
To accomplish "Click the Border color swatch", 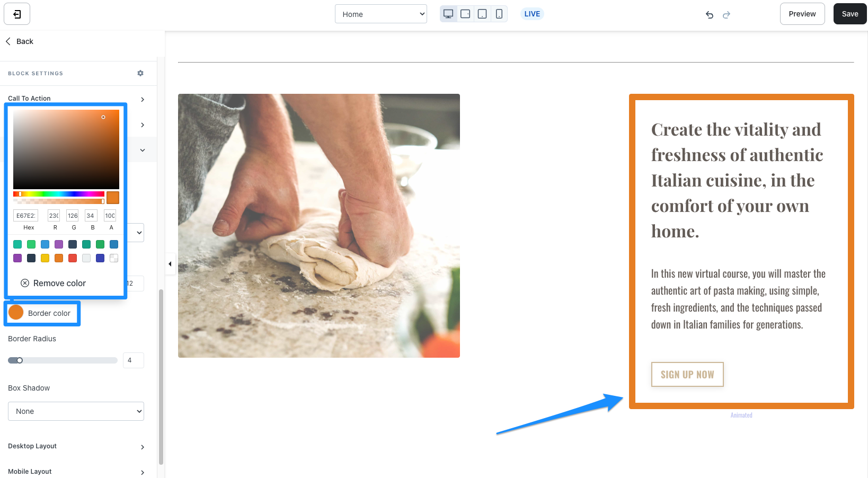I will [16, 313].
